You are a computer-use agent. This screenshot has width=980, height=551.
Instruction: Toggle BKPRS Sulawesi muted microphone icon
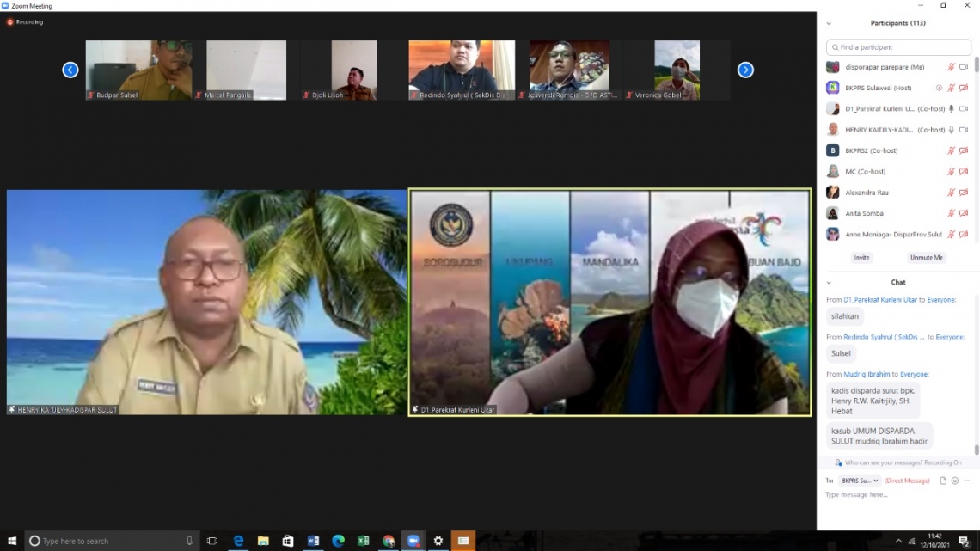click(x=951, y=88)
